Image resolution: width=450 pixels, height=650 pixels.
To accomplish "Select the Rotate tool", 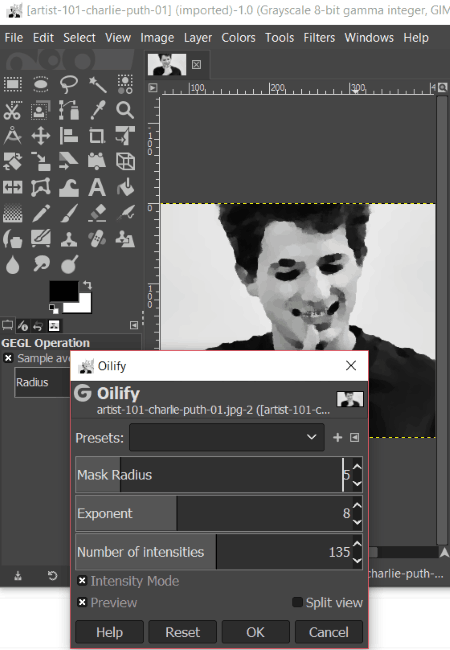I will tap(13, 162).
